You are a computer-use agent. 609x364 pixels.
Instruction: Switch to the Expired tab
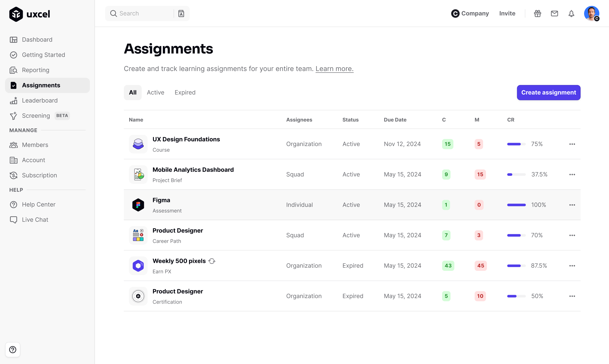(185, 92)
